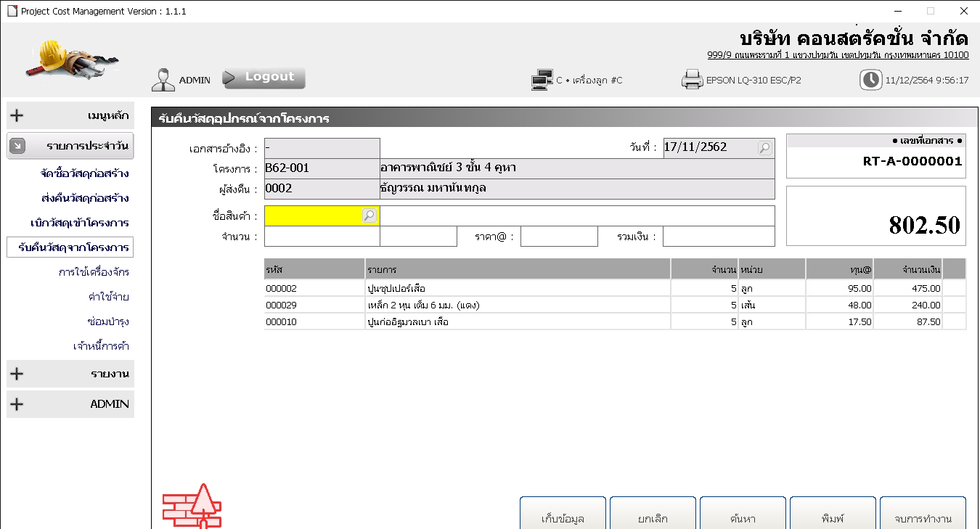
Task: Click the admin user avatar icon
Action: point(163,80)
